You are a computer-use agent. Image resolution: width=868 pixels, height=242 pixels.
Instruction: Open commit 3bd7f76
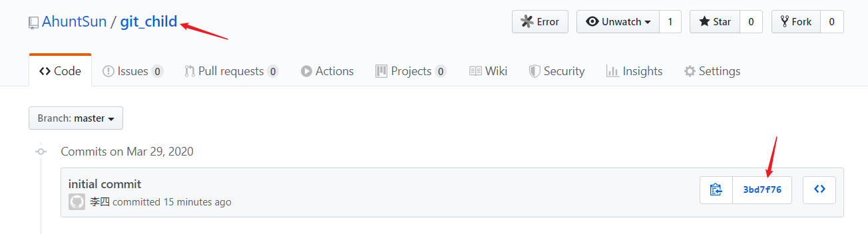click(762, 189)
